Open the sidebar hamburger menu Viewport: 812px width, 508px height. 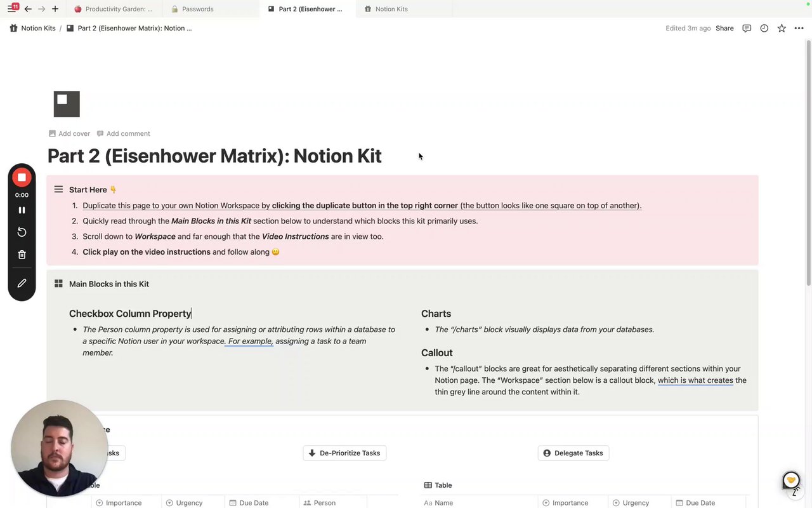coord(11,9)
